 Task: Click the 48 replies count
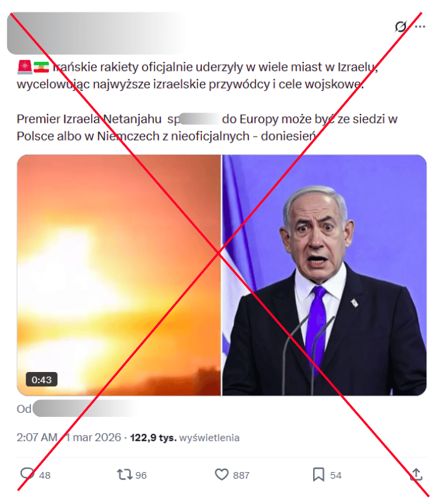[x=45, y=475]
